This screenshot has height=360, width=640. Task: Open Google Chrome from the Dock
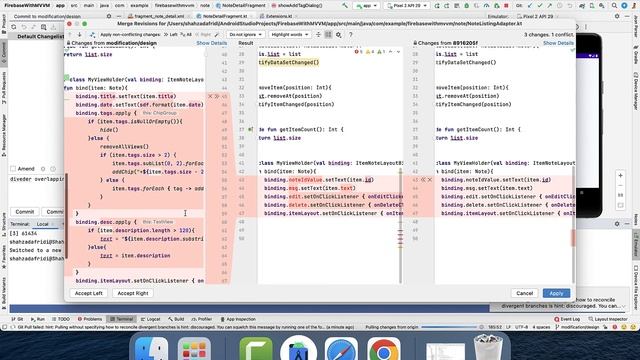(x=383, y=350)
